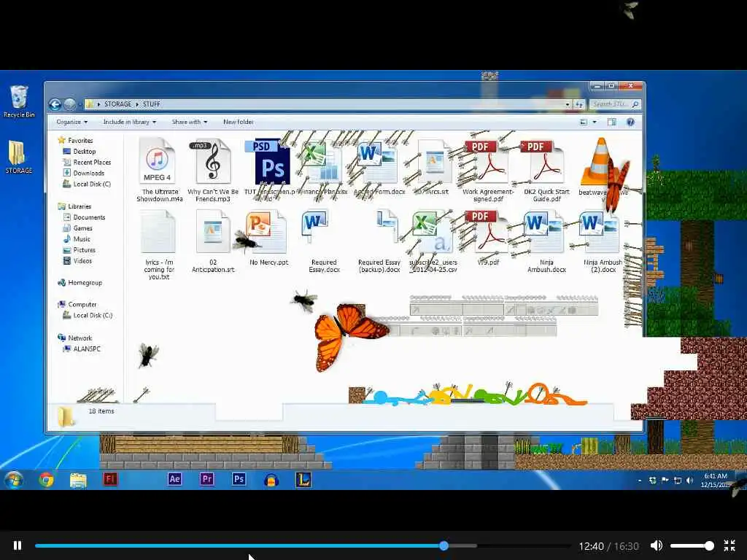Click the Explorer back arrow button
The height and width of the screenshot is (560, 747).
tap(55, 104)
